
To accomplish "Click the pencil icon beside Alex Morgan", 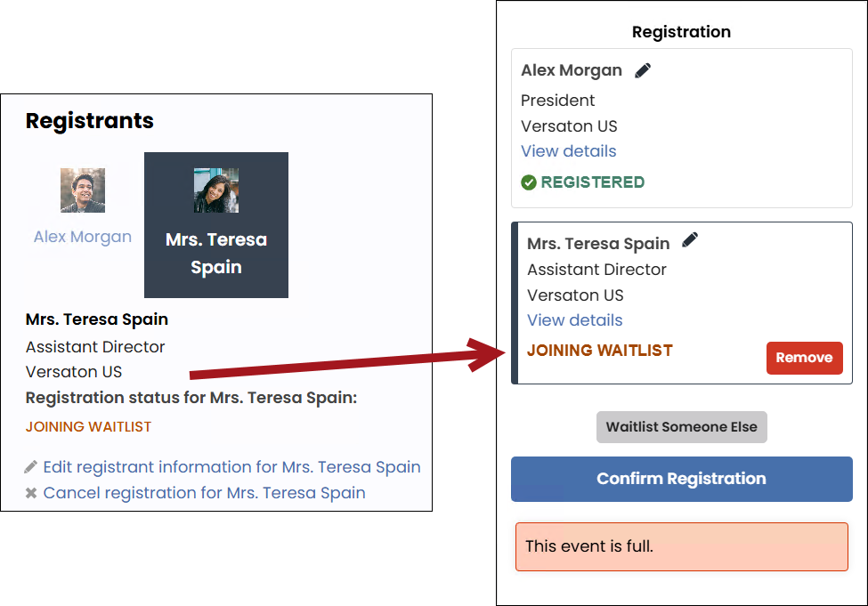I will [643, 71].
